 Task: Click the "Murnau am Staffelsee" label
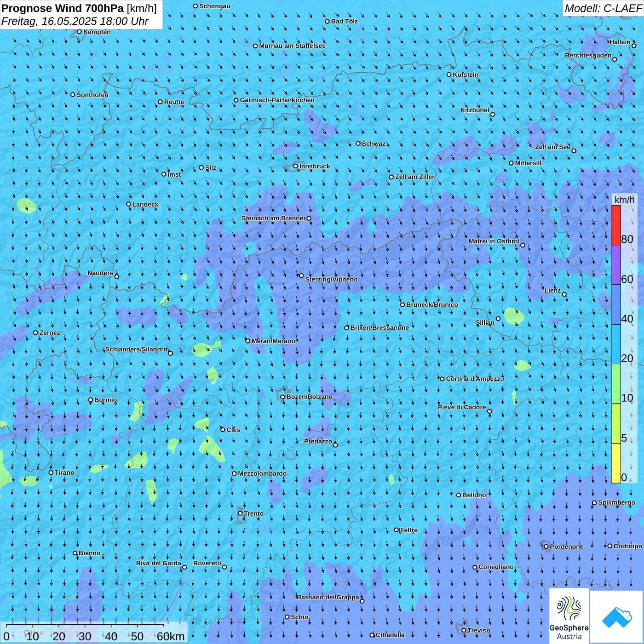pos(293,46)
